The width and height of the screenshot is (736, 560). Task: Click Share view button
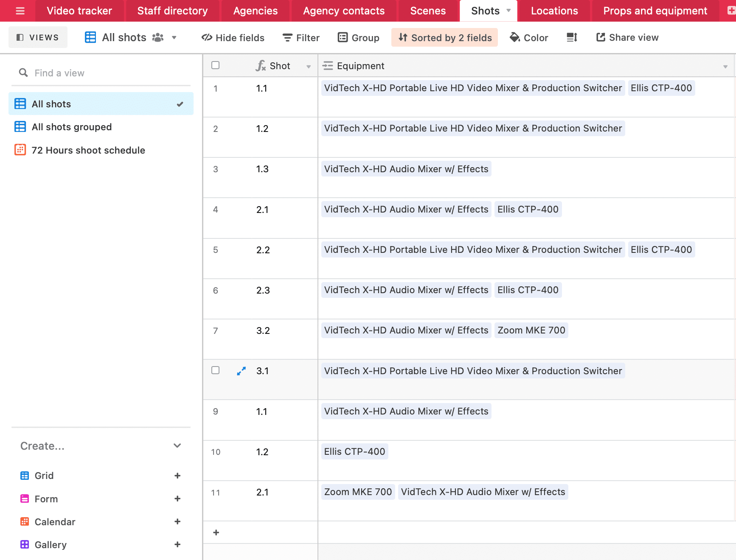627,37
